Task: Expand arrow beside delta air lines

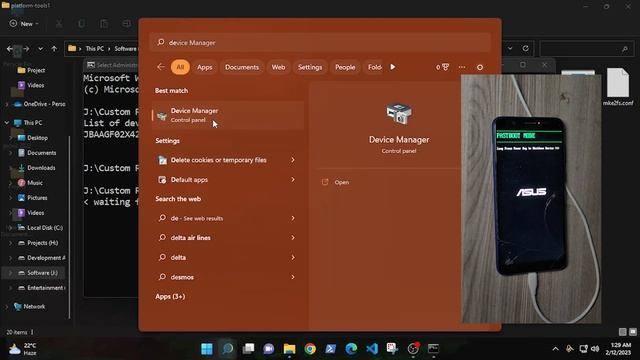Action: (293, 238)
